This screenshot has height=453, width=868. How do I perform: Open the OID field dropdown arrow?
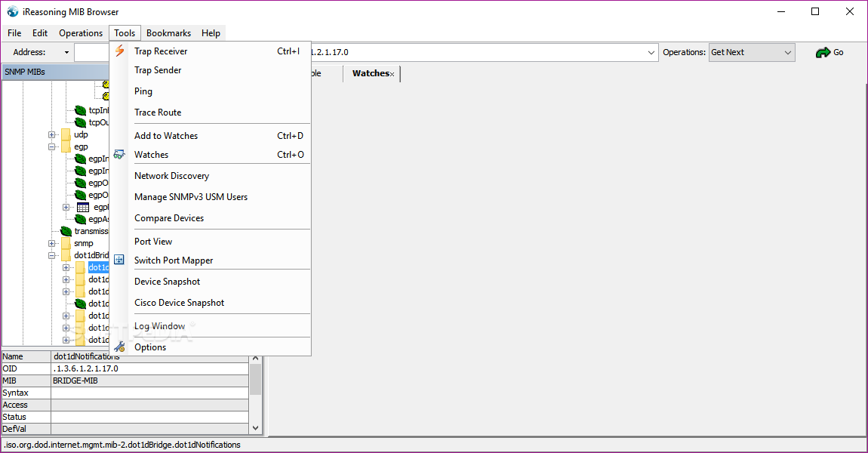pos(651,53)
